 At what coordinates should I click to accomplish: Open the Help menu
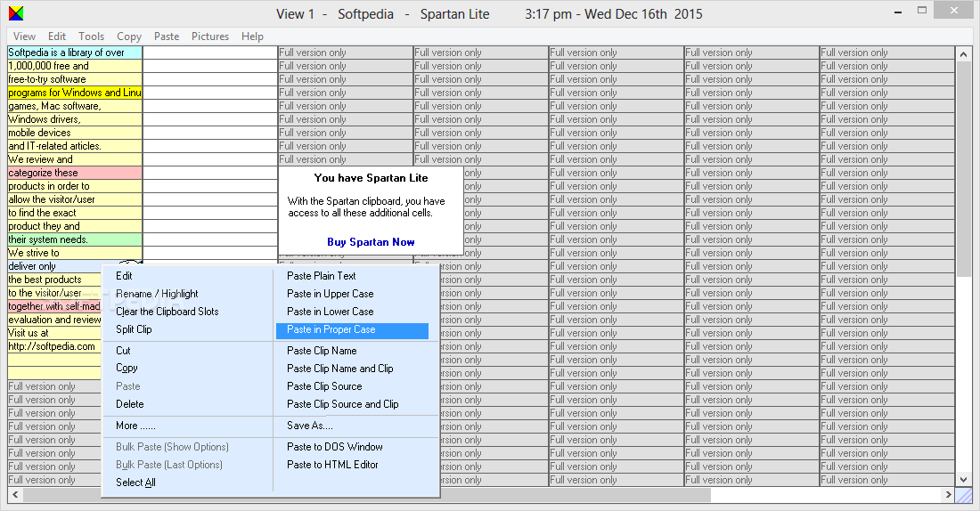pyautogui.click(x=252, y=36)
